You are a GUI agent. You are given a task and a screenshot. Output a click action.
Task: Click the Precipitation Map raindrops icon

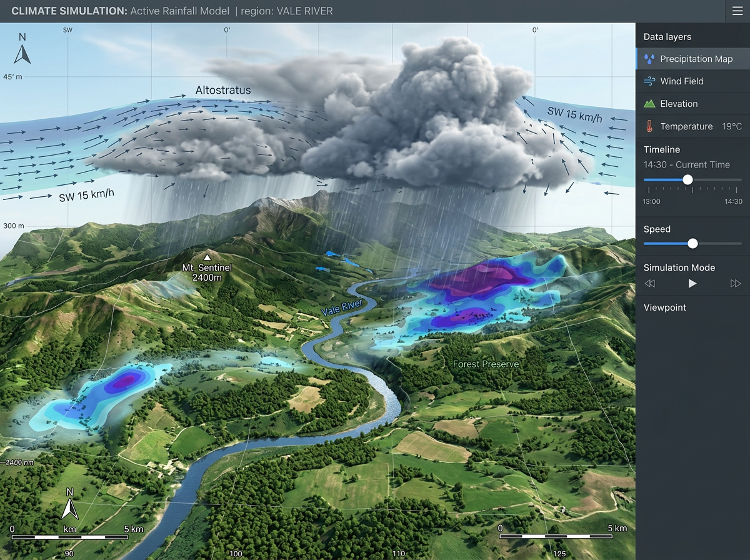tap(650, 59)
